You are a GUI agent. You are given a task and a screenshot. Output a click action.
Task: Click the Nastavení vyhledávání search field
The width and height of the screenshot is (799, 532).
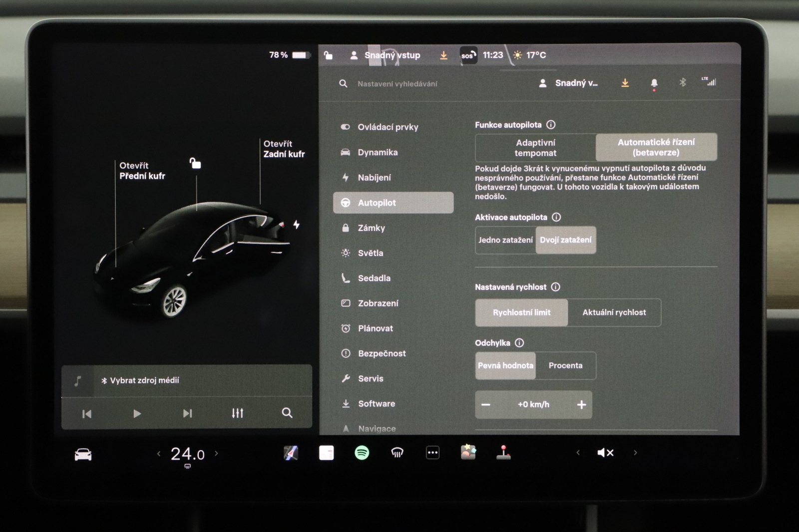click(x=398, y=84)
